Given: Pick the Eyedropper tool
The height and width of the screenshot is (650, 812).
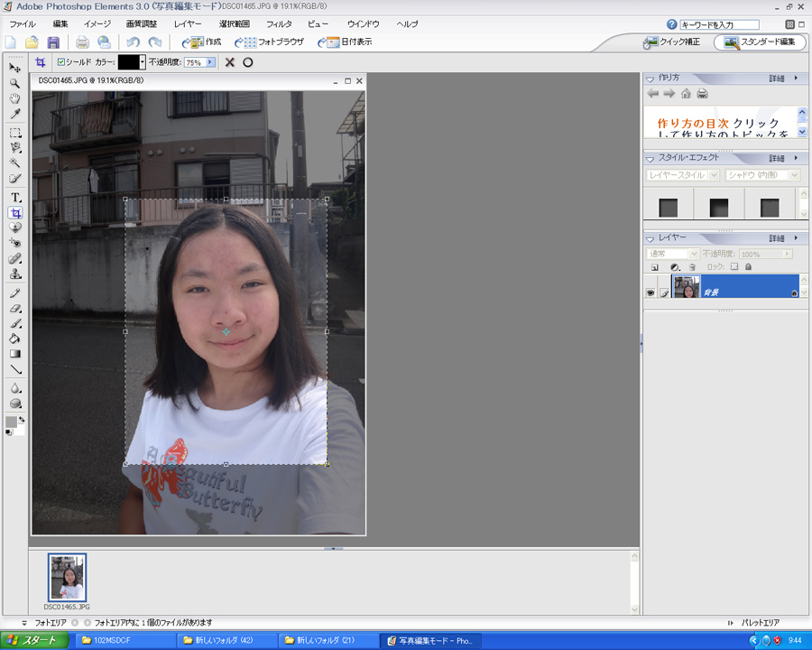Looking at the screenshot, I should coord(15,115).
